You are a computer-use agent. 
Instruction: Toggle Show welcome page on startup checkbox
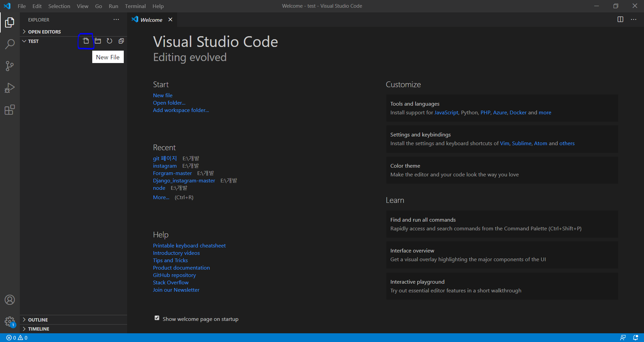click(157, 318)
